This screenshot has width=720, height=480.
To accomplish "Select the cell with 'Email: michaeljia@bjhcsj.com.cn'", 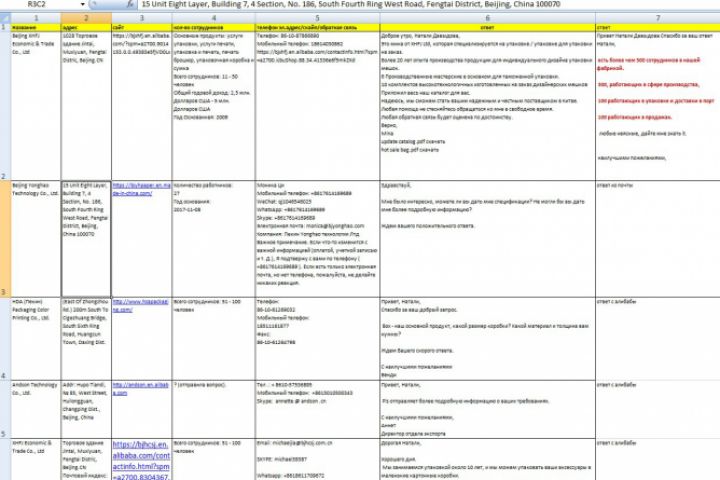I will (x=317, y=459).
